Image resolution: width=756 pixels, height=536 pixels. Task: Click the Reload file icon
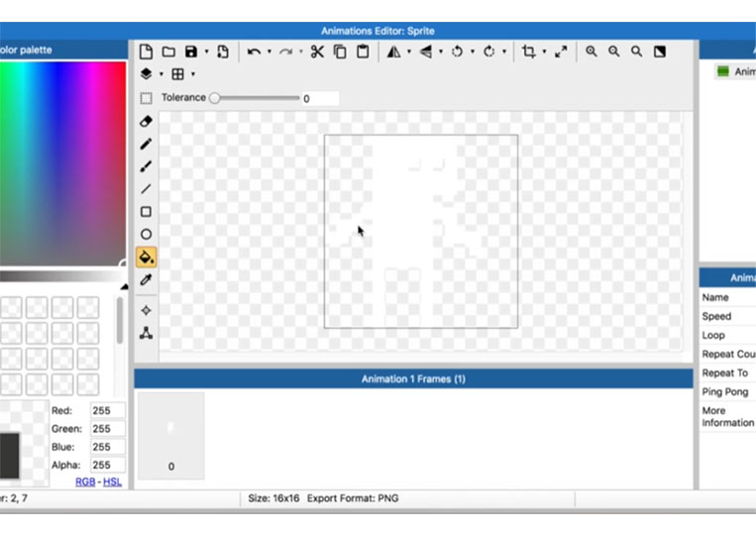[x=223, y=52]
